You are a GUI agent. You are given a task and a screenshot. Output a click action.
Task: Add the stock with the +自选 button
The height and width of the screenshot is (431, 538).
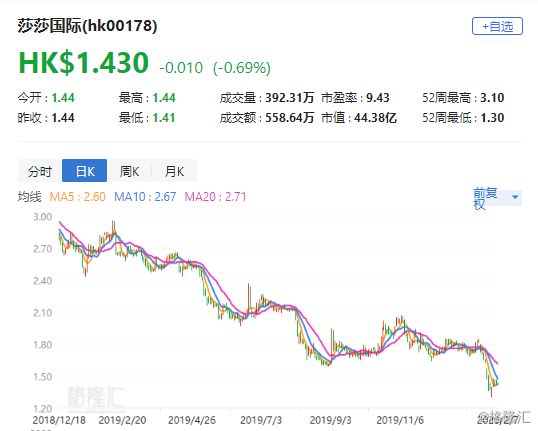497,26
